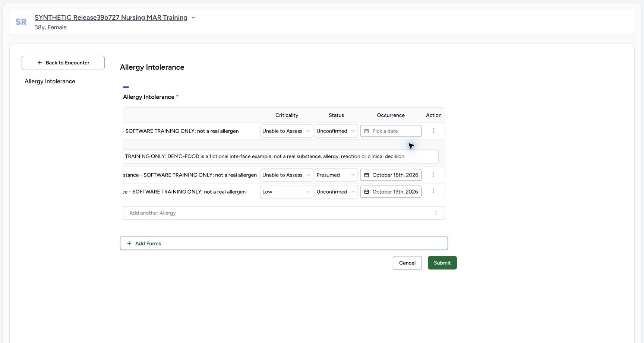The width and height of the screenshot is (644, 343).
Task: Open the Low criticality dropdown
Action: [287, 192]
